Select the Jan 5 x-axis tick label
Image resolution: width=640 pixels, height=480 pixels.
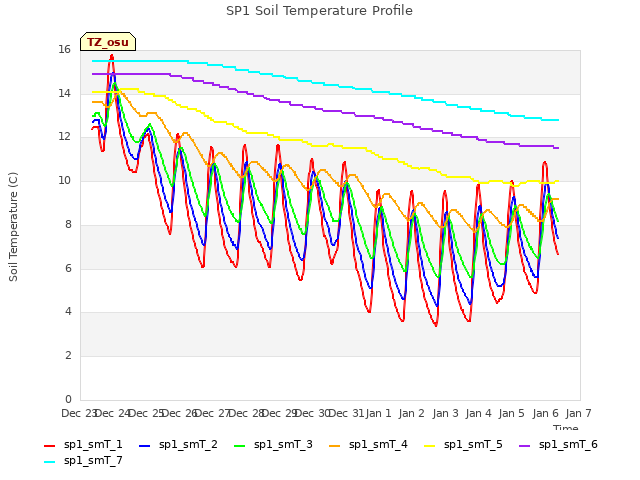pos(511,413)
